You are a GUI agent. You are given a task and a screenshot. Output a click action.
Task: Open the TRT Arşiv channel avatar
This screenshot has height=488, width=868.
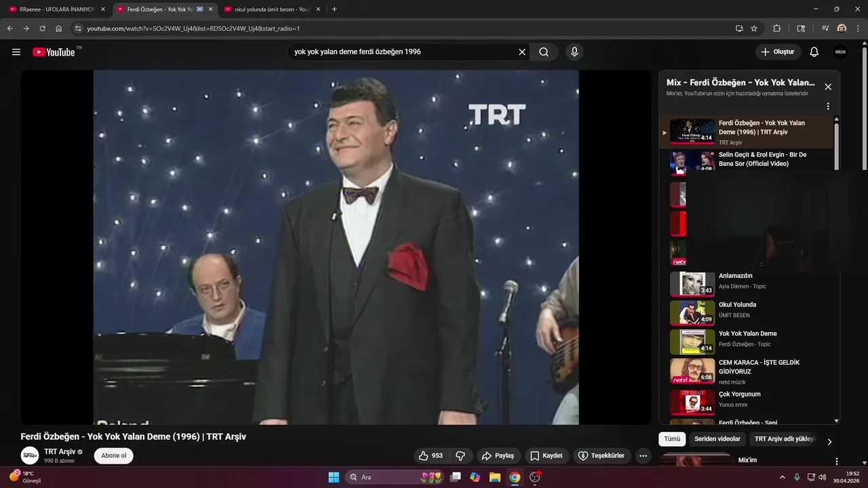30,455
